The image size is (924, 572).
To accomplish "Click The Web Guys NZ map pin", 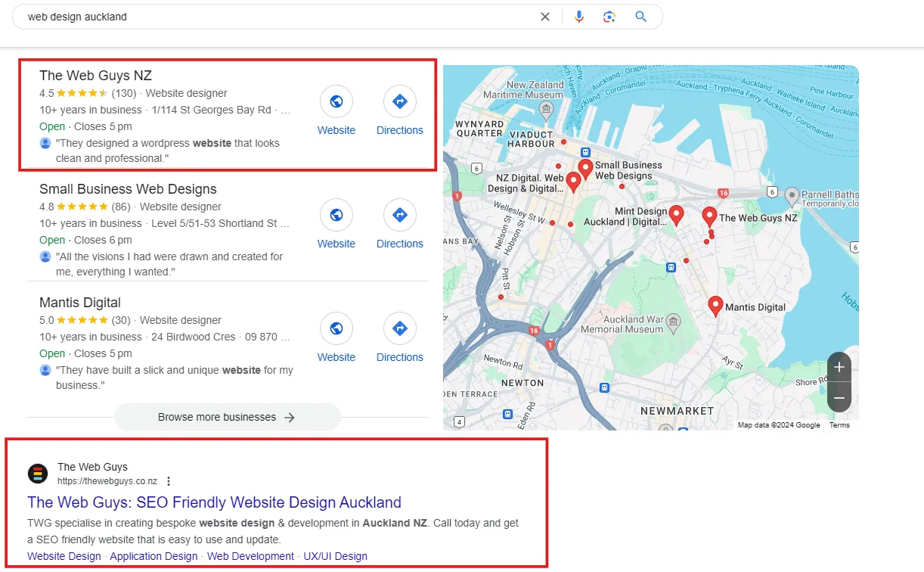I will [709, 216].
